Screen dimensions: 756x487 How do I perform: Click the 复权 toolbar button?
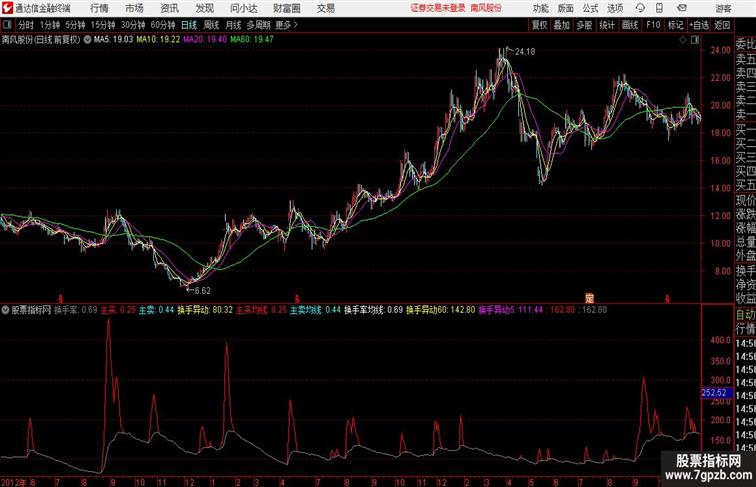click(x=540, y=25)
